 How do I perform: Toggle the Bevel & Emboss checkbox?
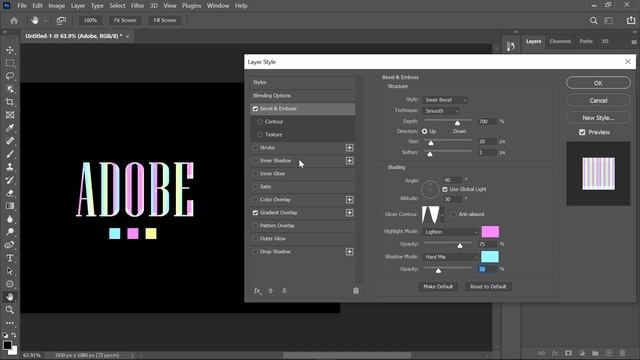click(256, 109)
